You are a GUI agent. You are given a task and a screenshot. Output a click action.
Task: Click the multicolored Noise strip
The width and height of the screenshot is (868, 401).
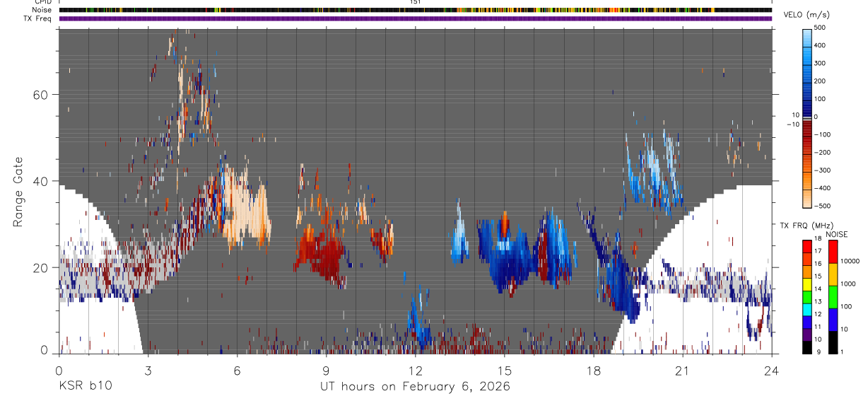tap(415, 11)
